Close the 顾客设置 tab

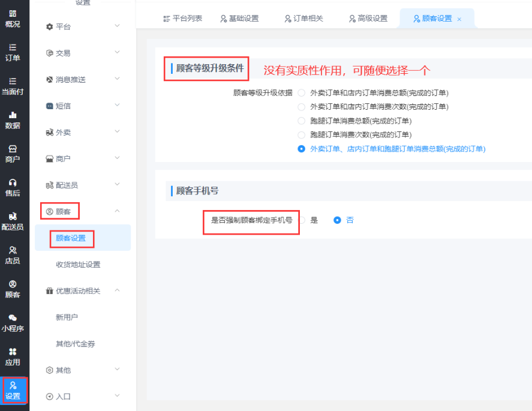tap(459, 19)
